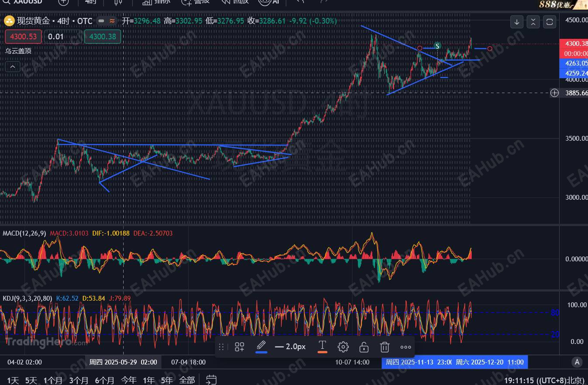
Task: Open the AI assistant
Action: pyautogui.click(x=269, y=2)
